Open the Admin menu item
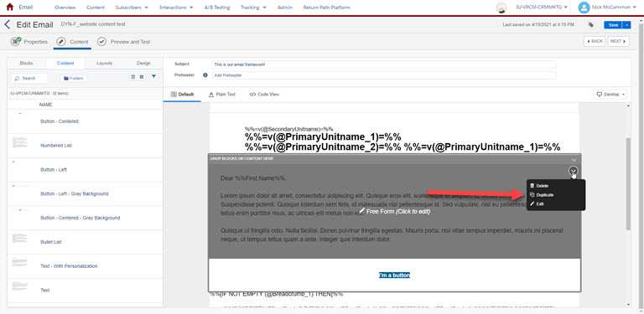Image resolution: width=644 pixels, height=314 pixels. 285,8
